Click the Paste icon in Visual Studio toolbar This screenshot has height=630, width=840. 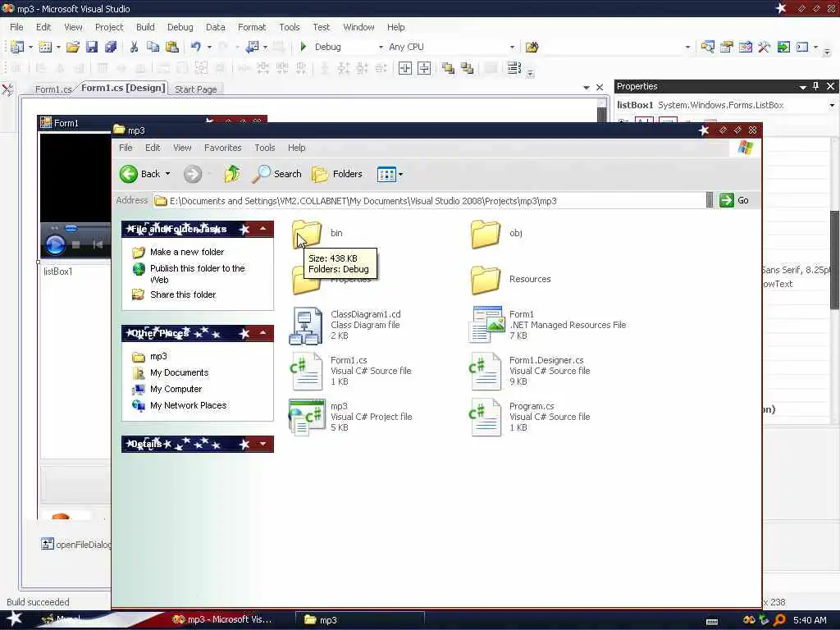[x=172, y=47]
